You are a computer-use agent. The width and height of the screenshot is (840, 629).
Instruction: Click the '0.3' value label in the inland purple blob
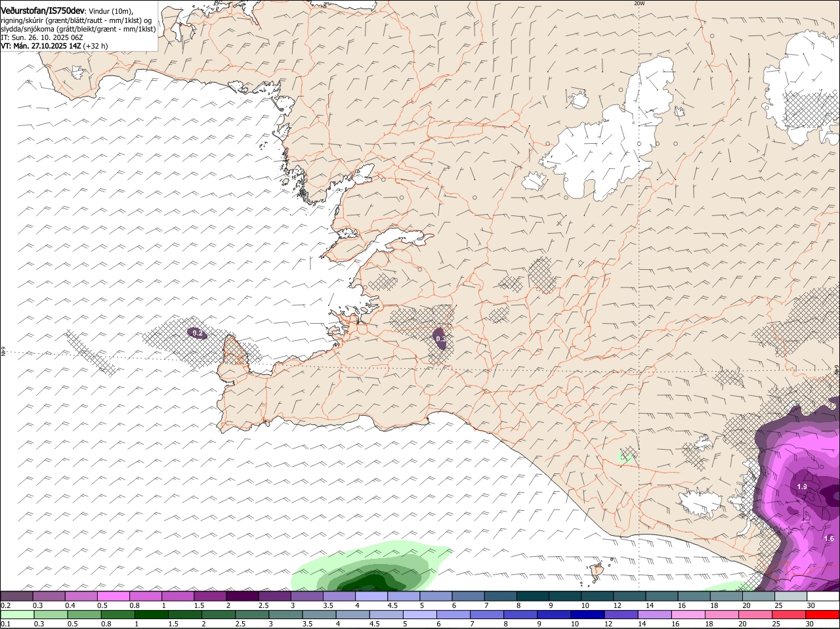pyautogui.click(x=441, y=339)
